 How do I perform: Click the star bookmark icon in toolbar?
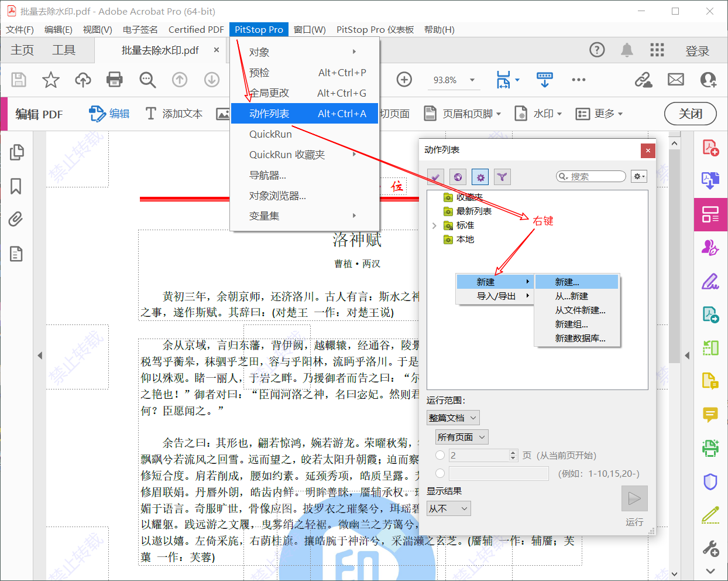point(51,80)
